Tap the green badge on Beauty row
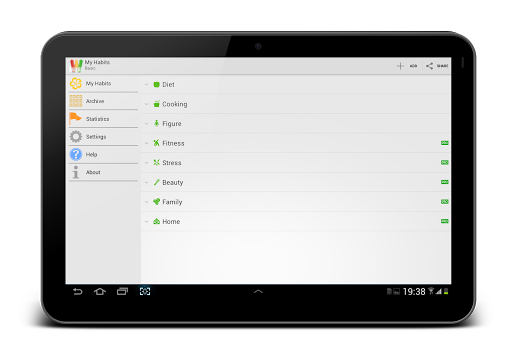Viewport: 512px width, 361px height. pos(445,182)
